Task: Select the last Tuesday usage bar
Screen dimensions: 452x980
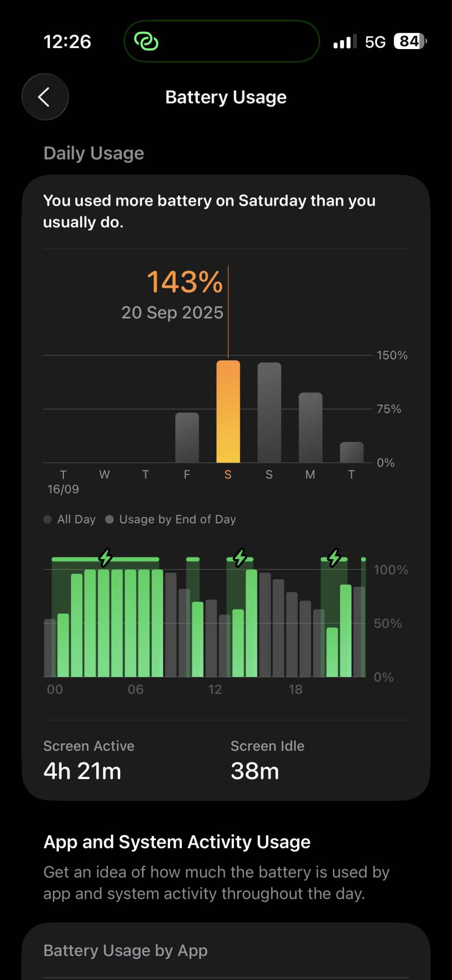Action: pyautogui.click(x=352, y=452)
